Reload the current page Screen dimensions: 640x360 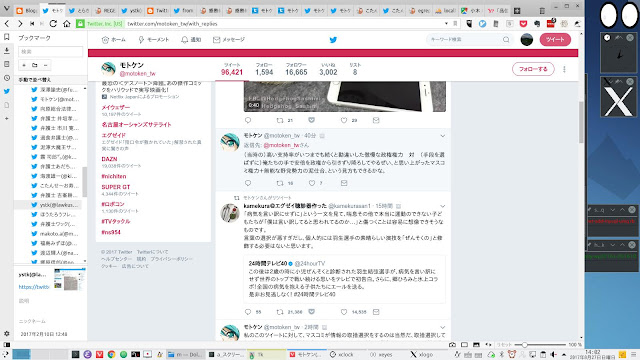click(53, 24)
